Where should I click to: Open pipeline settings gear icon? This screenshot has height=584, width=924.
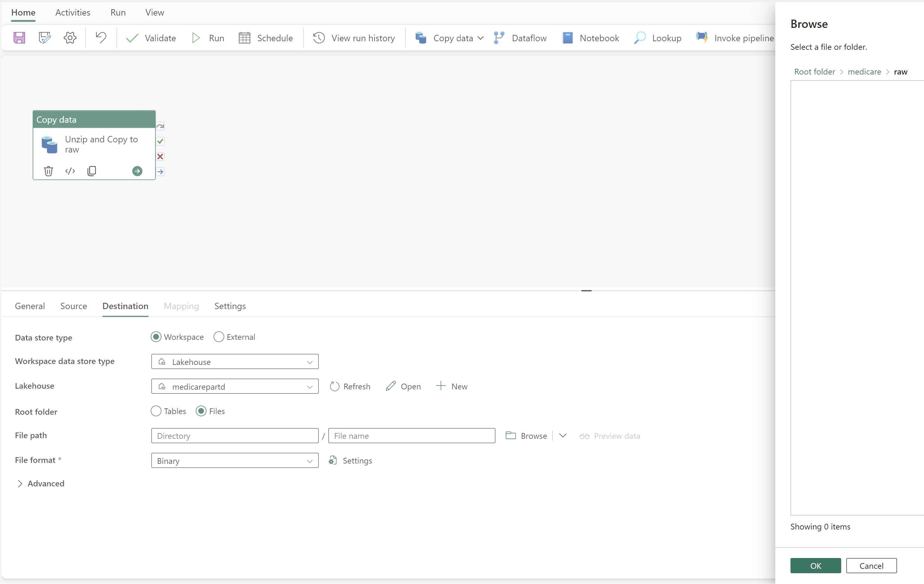[x=70, y=38]
